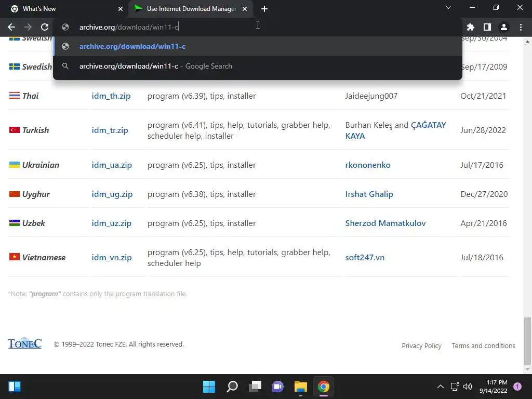Viewport: 532px width, 399px height.
Task: Open Sherzod Mamatkulov translator link
Action: 385,223
